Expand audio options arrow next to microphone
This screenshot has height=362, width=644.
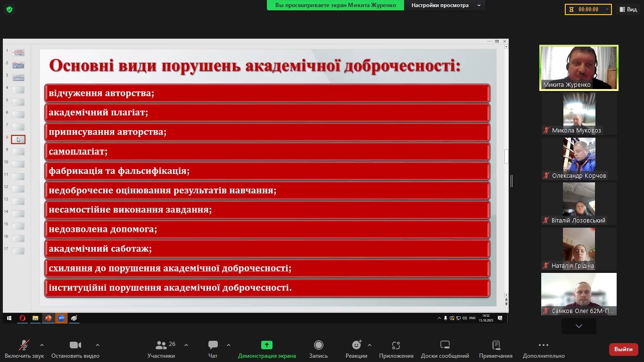(x=42, y=345)
